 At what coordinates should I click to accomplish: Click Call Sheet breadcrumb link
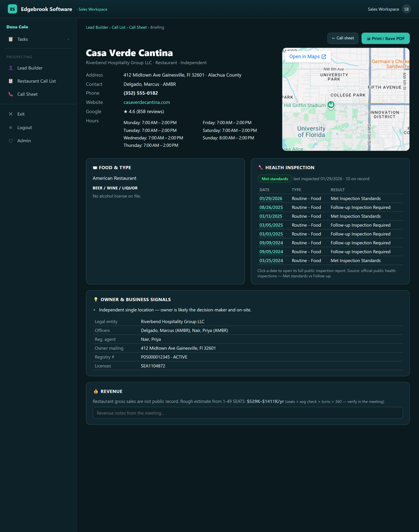(x=138, y=27)
